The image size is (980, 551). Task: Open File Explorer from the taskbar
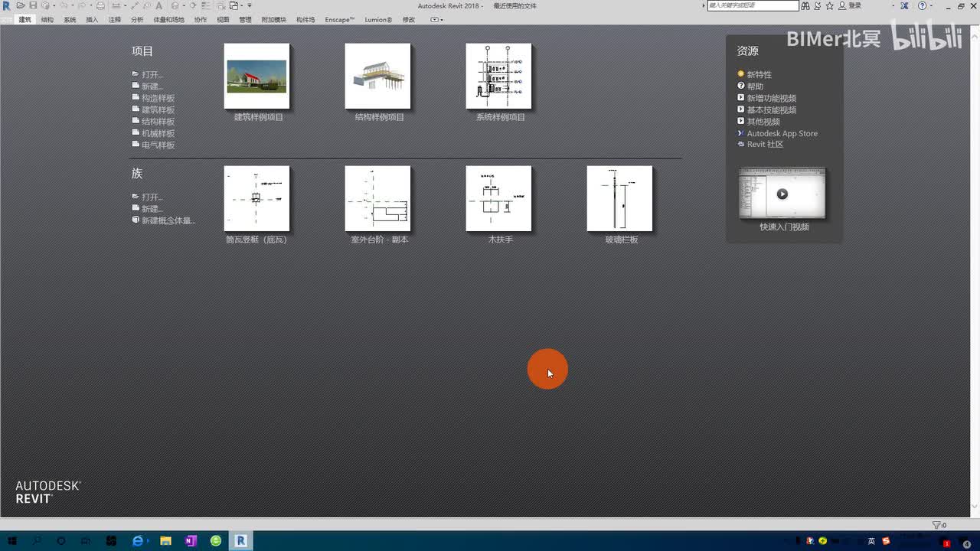pos(165,541)
